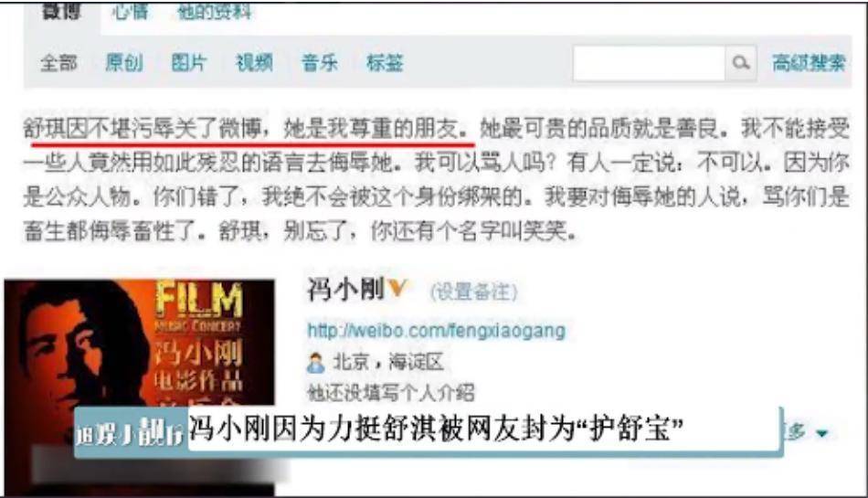Open 高级搜索 advanced search link
The width and height of the screenshot is (868, 498).
point(809,63)
